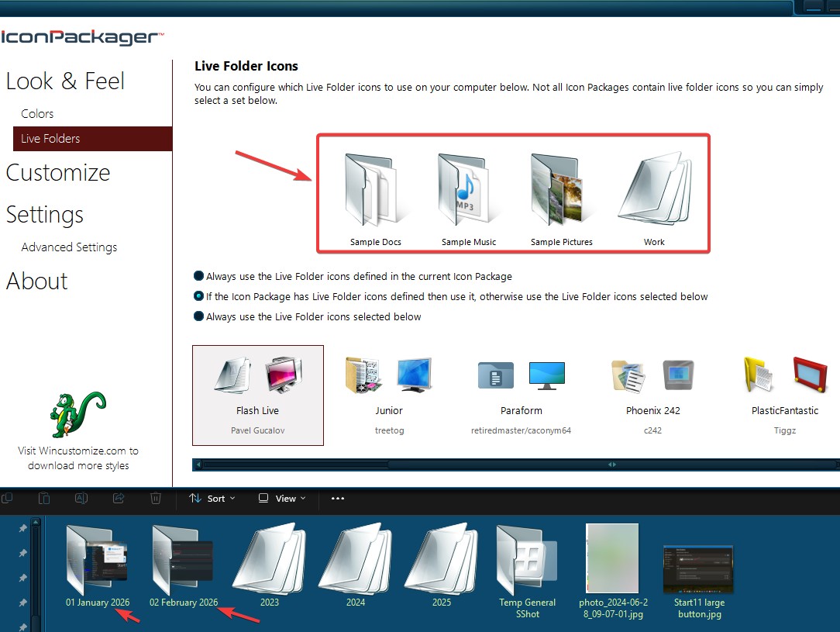Go to Advanced Settings in sidebar
The width and height of the screenshot is (840, 632).
[x=69, y=247]
